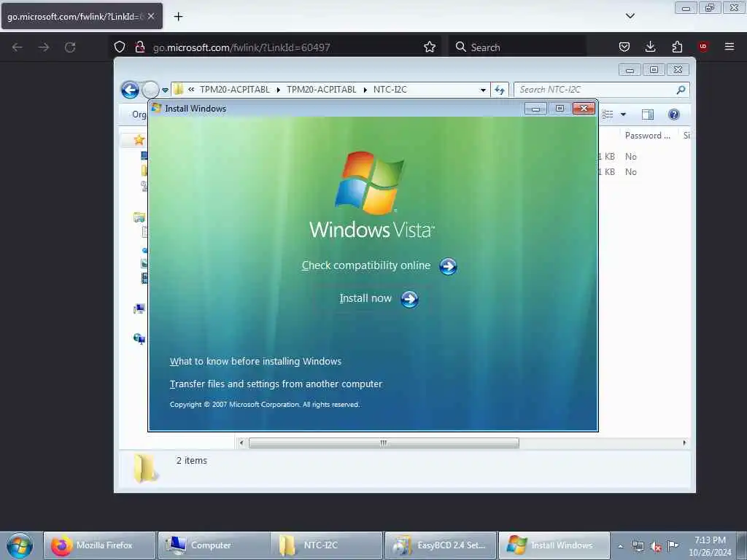Click network icon in system tray

pyautogui.click(x=638, y=547)
